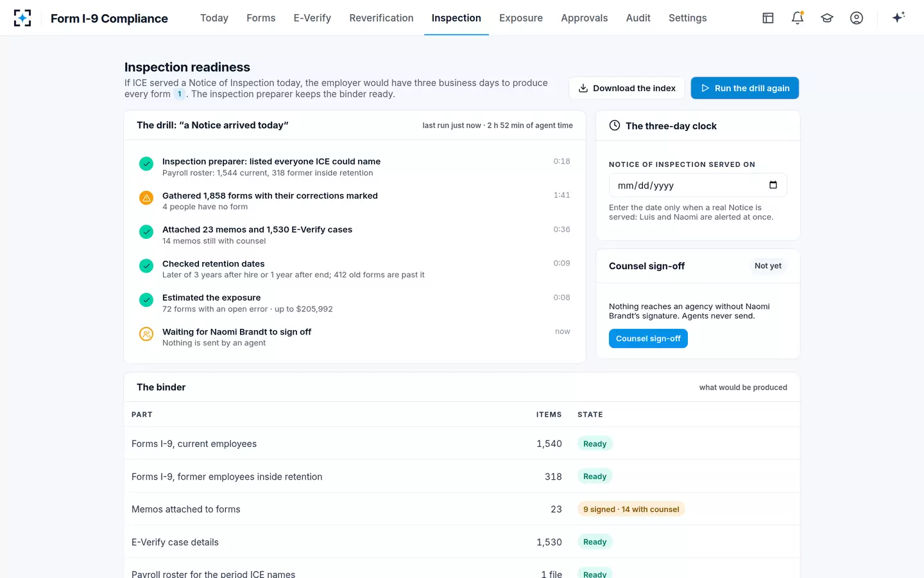Focus the Notice of Inspection date field
Image resolution: width=924 pixels, height=578 pixels.
[x=697, y=185]
